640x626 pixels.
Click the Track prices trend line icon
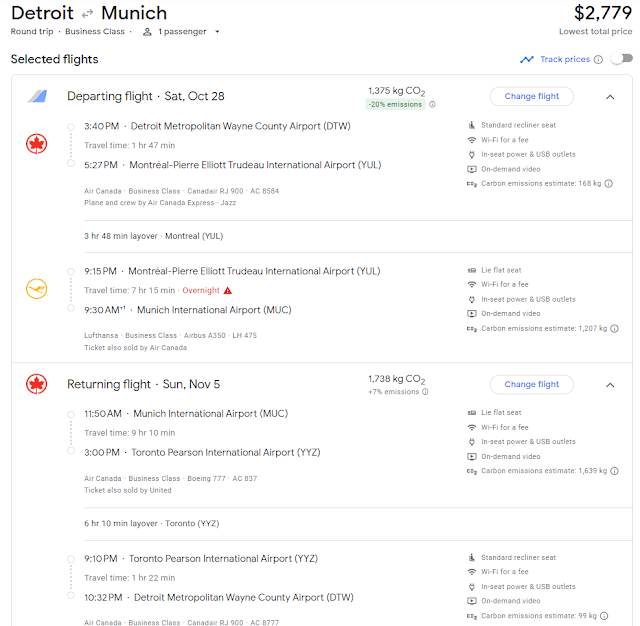click(527, 60)
